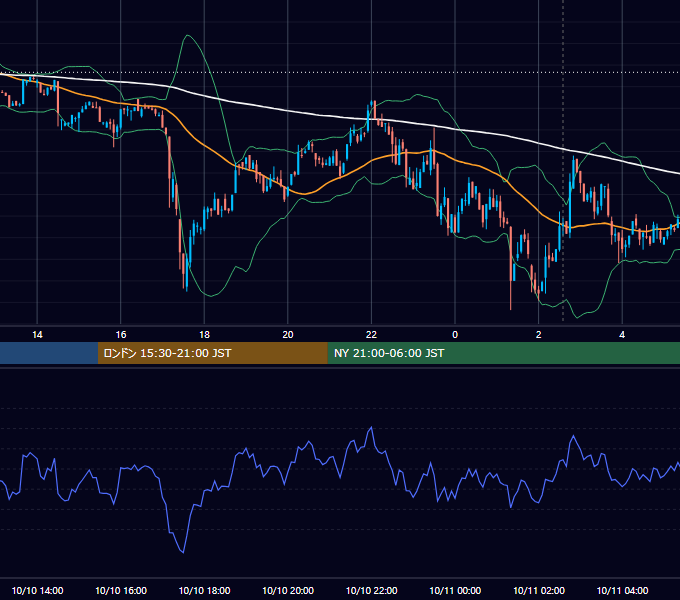The height and width of the screenshot is (600, 680).
Task: Click the 10/10 22:00 date label
Action: pos(371,590)
